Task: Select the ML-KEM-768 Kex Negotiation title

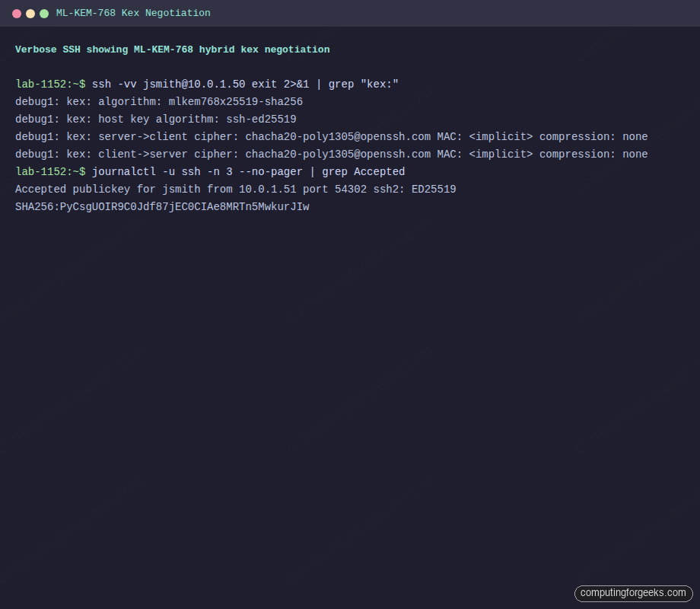Action: click(134, 13)
